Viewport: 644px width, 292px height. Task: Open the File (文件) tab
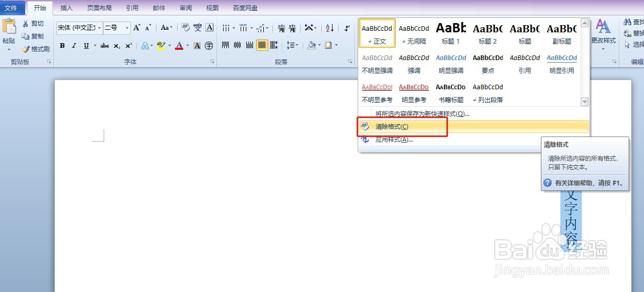[11, 8]
